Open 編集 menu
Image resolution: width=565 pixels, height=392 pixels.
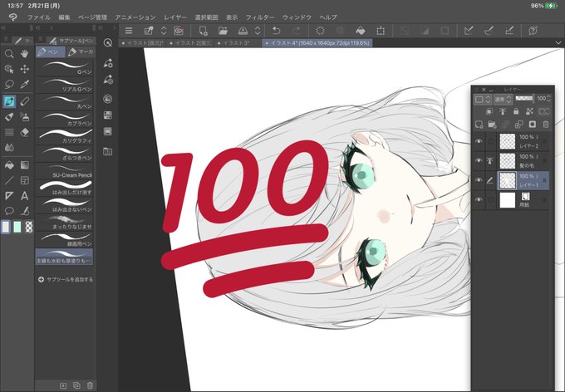coord(64,17)
